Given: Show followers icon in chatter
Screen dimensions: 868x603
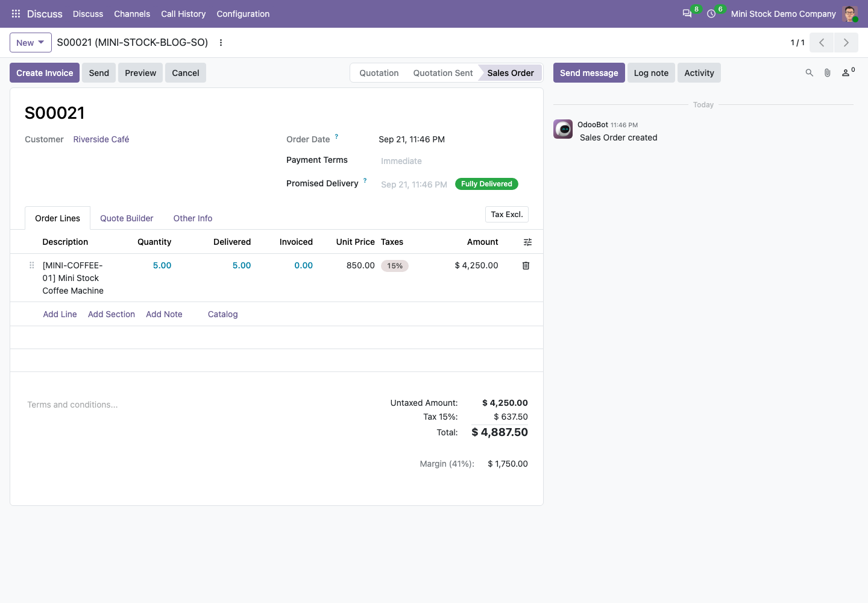Looking at the screenshot, I should (848, 73).
